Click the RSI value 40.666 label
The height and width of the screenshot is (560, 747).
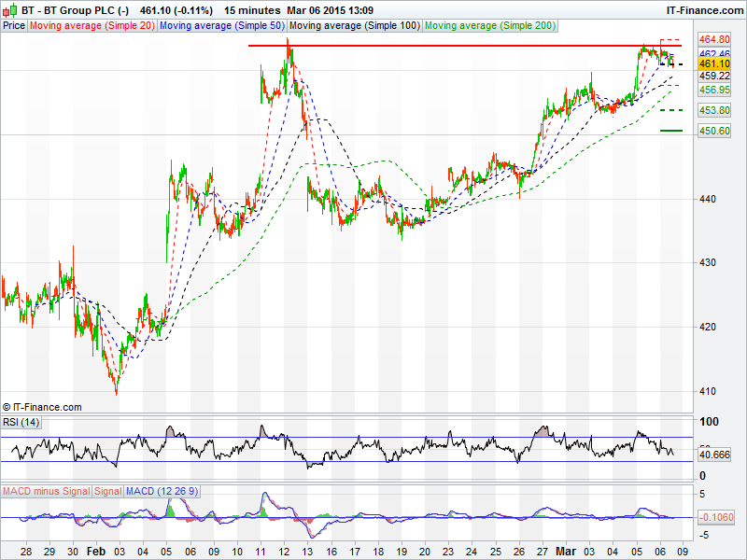point(713,455)
